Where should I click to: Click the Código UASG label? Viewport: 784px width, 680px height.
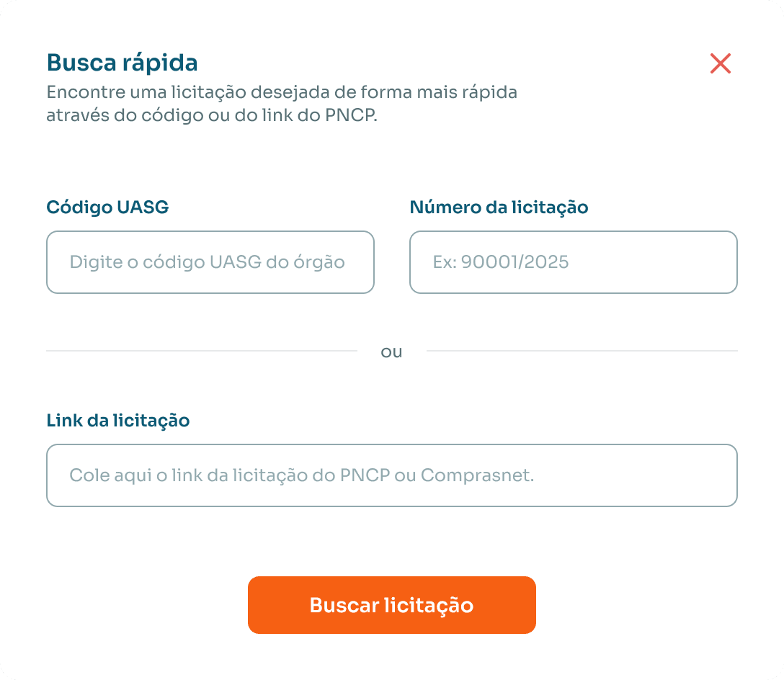point(107,207)
